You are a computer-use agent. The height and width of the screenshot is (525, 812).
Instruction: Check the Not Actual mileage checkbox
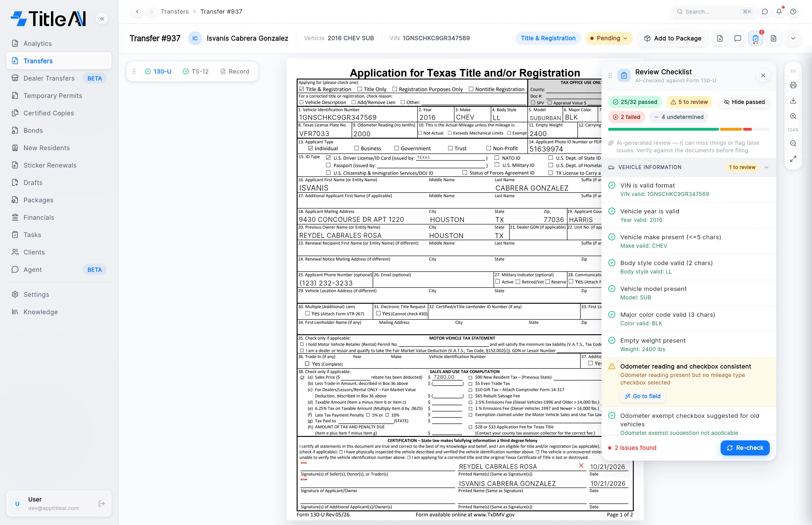(x=420, y=133)
